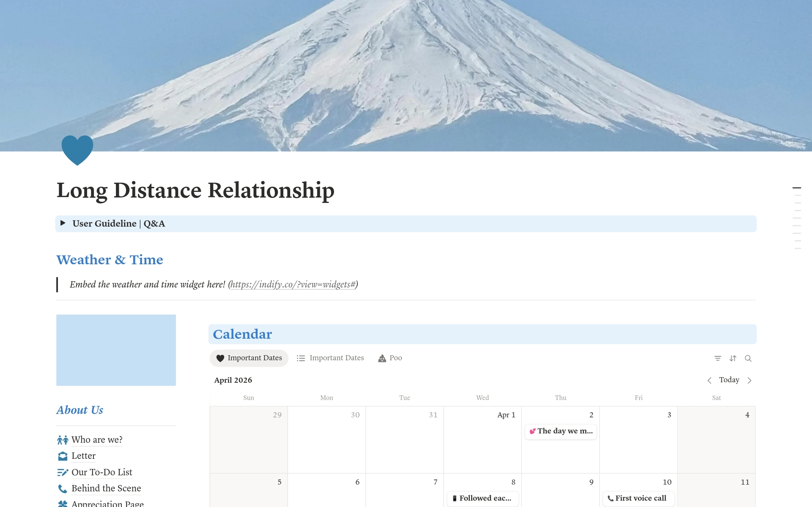Open the indify.co widgets link

coord(293,285)
